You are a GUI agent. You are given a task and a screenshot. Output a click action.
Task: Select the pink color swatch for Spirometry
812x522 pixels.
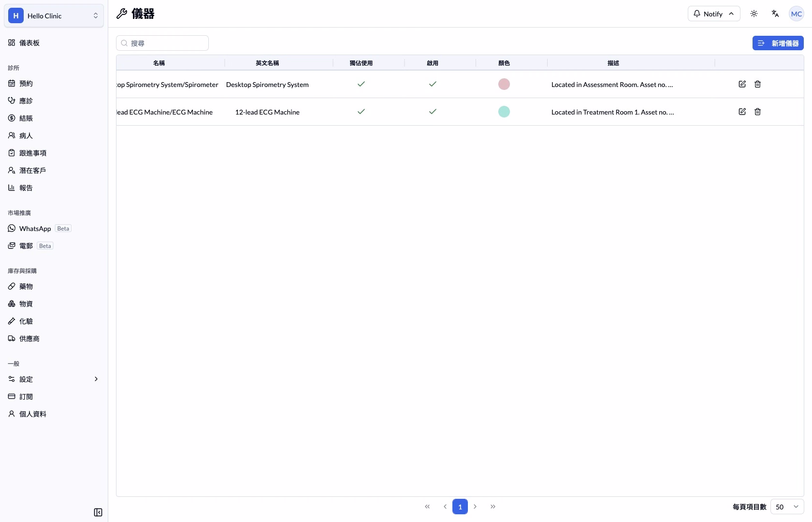point(504,84)
